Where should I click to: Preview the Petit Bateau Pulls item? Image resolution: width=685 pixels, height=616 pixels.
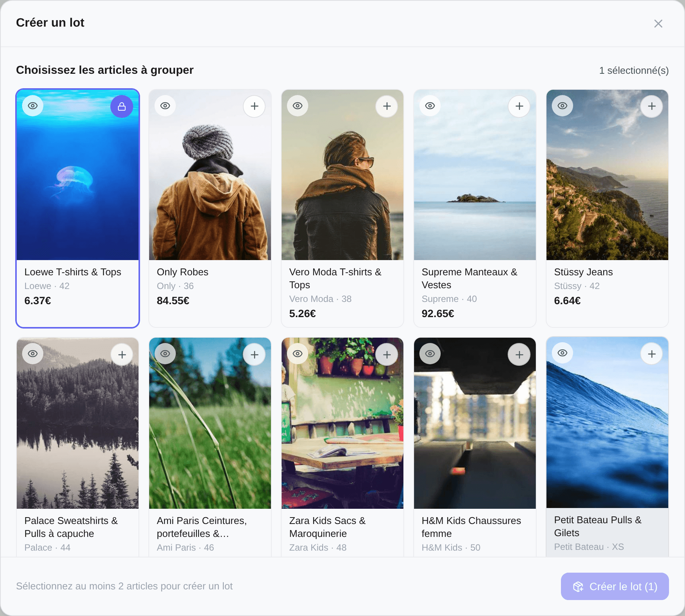562,353
